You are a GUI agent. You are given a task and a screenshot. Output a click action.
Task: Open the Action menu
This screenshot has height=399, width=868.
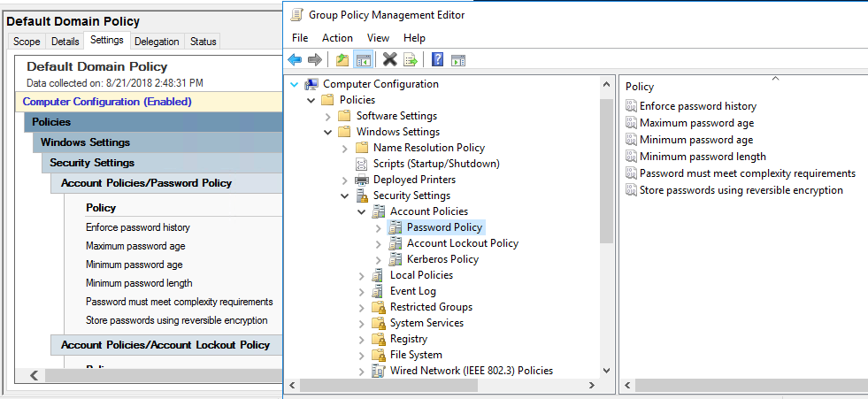[x=337, y=38]
